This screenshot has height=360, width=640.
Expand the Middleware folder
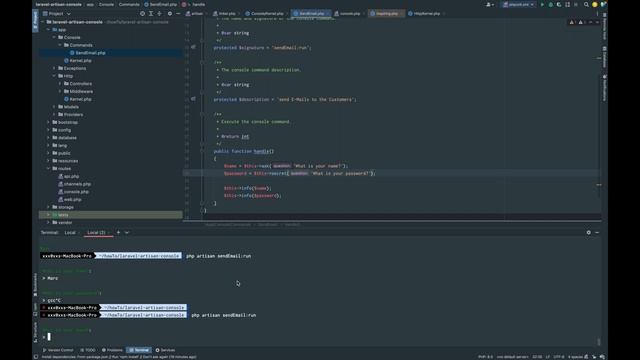60,91
